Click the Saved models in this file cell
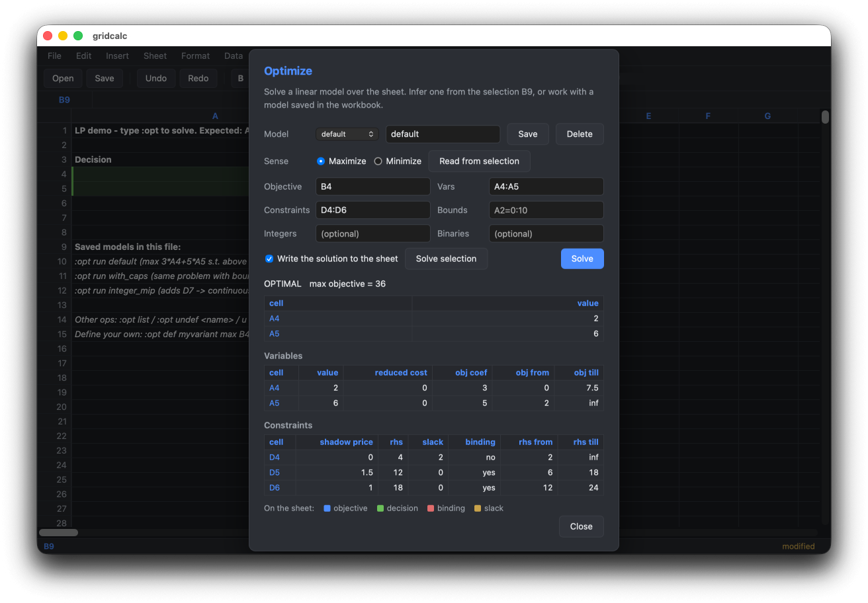Viewport: 868px width, 603px height. 161,247
